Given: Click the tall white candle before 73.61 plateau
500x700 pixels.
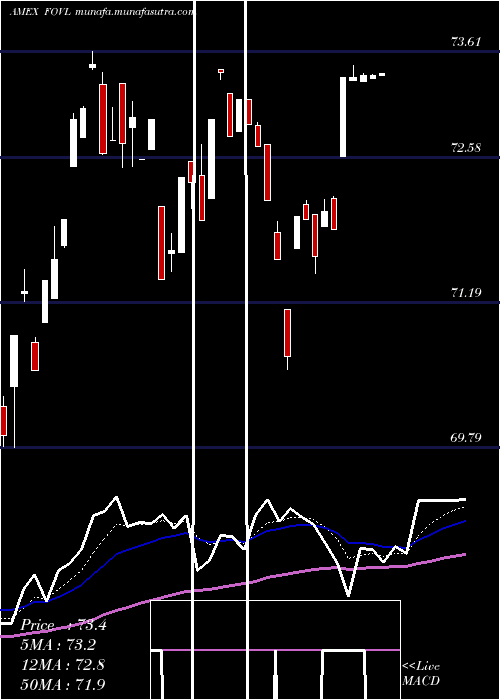Looking at the screenshot, I should tap(343, 117).
